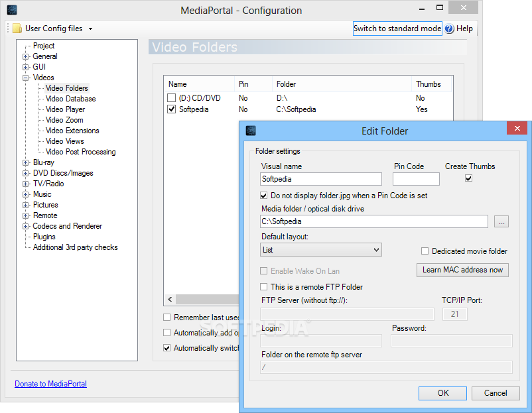This screenshot has height=413, width=532.
Task: Select the D:\ folder cell
Action: 282,98
